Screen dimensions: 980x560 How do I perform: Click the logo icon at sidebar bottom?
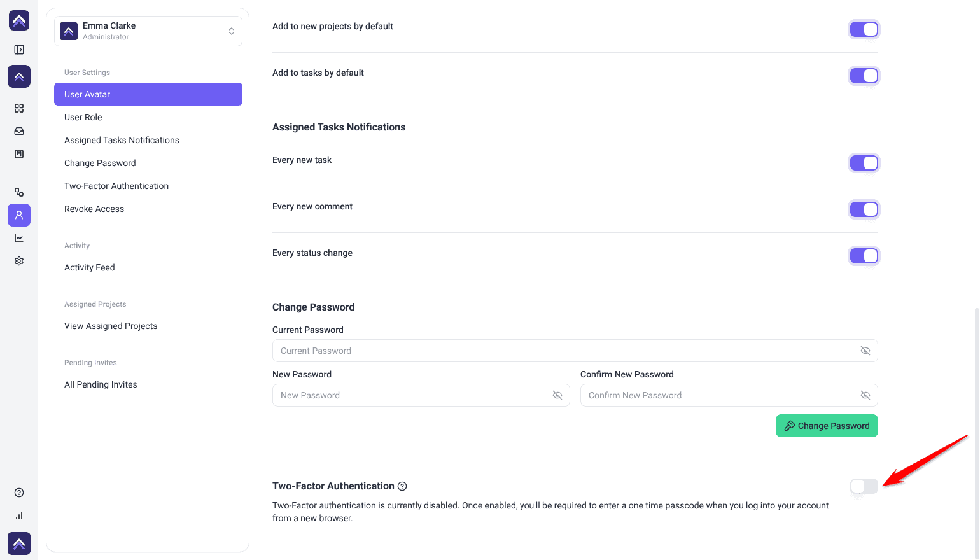tap(19, 543)
